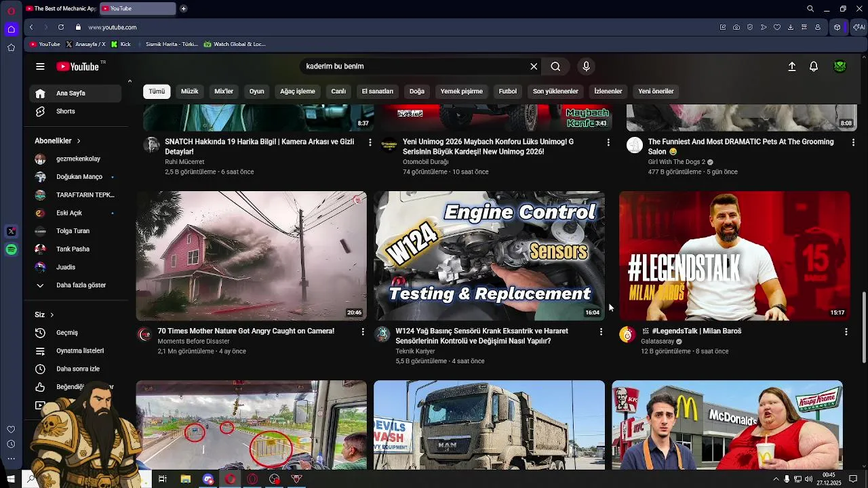Image resolution: width=868 pixels, height=488 pixels.
Task: Expand 'Daha fazla göster' subscriptions
Action: click(x=76, y=285)
